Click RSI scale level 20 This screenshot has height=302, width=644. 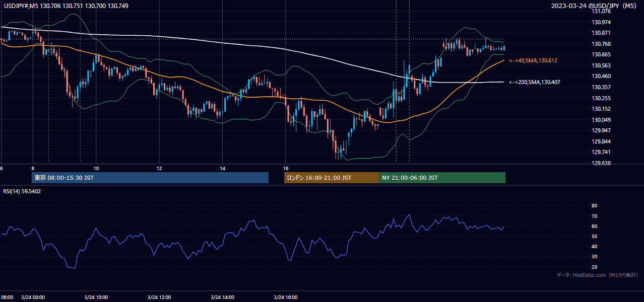tap(594, 267)
